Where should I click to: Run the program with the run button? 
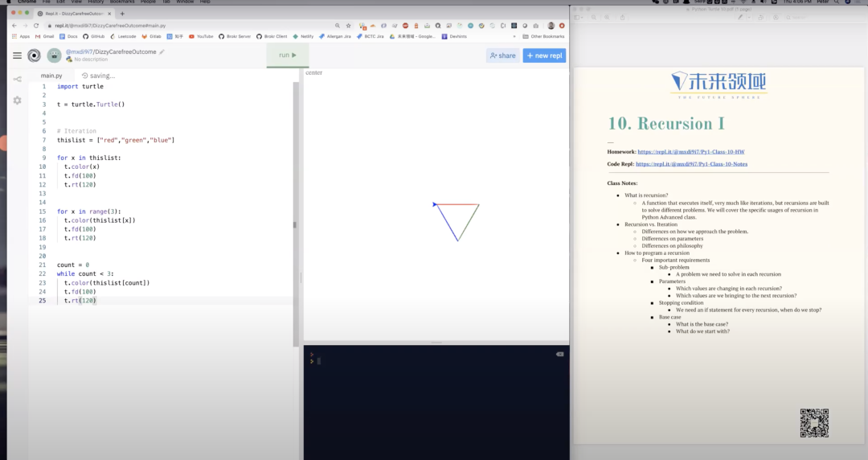pos(288,55)
